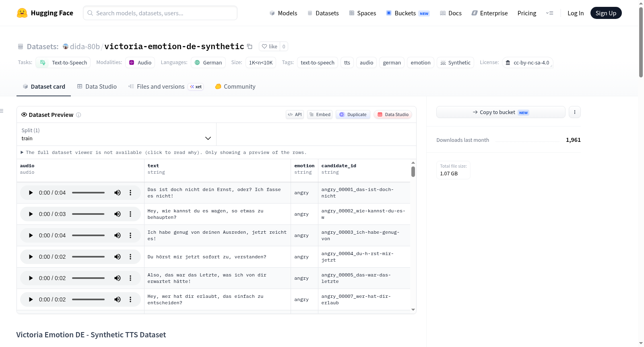Open audio options menu for angry_00002 row
This screenshot has height=347, width=644.
tap(130, 214)
